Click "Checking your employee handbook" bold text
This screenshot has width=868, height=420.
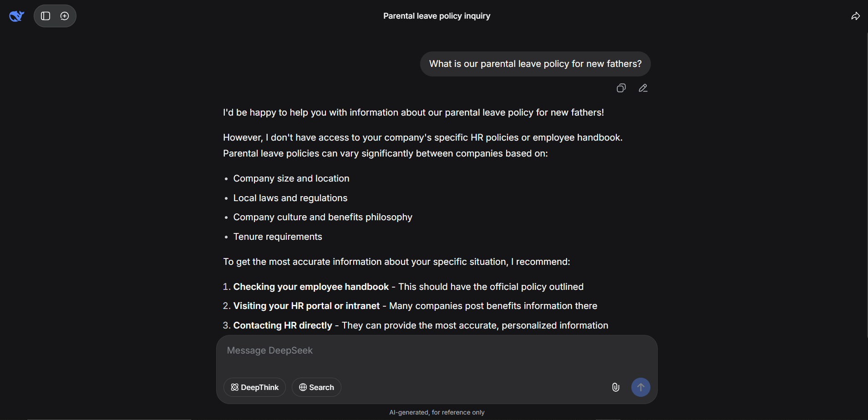pyautogui.click(x=311, y=287)
